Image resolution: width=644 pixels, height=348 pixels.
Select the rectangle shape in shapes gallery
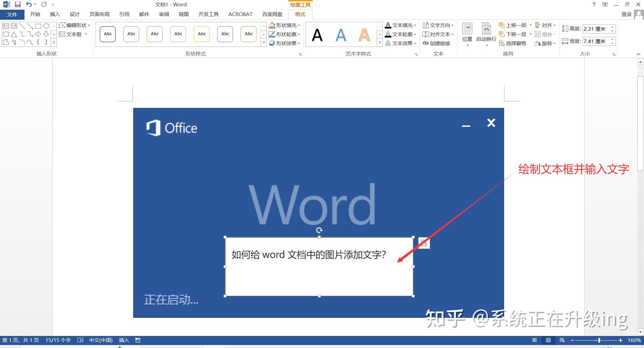click(38, 26)
